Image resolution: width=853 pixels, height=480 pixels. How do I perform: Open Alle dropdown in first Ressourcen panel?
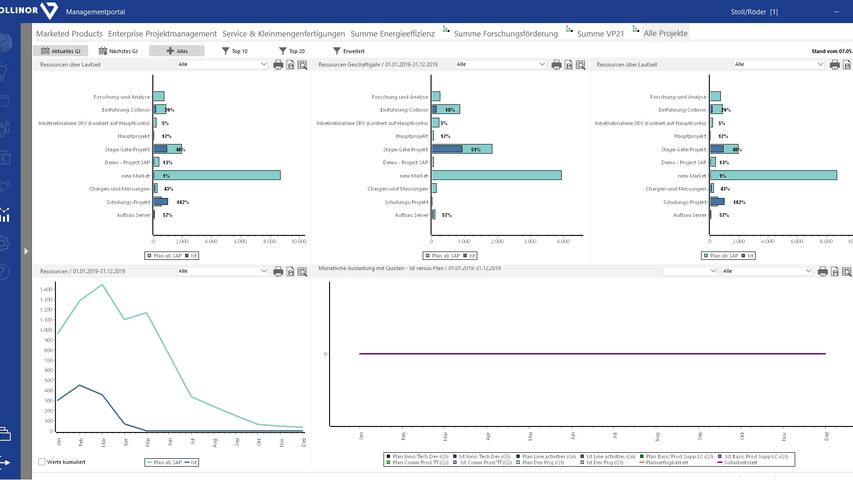222,64
